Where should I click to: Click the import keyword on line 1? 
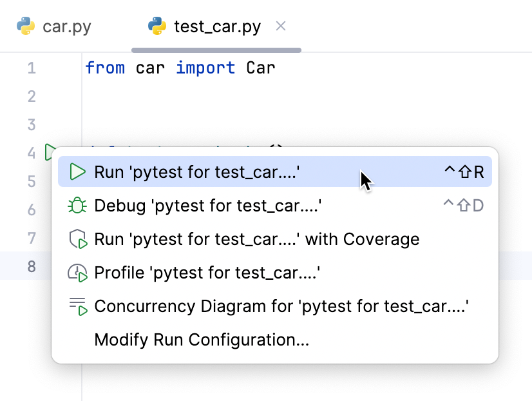[205, 68]
